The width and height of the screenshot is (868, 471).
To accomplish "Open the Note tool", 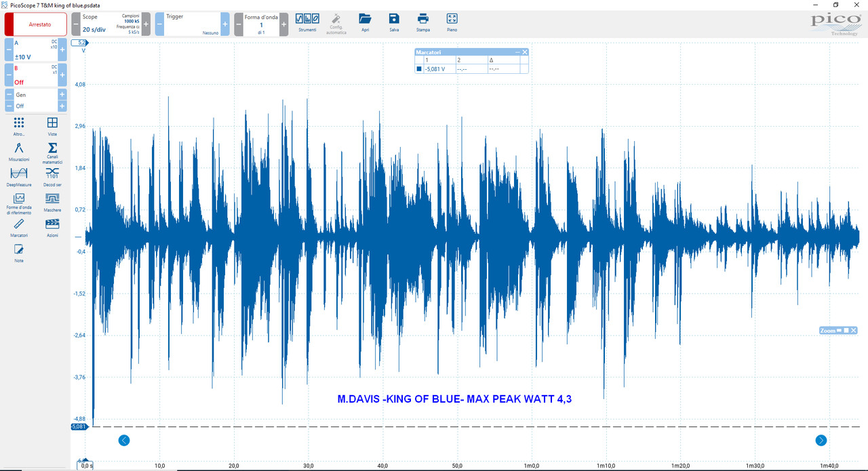I will tap(19, 253).
